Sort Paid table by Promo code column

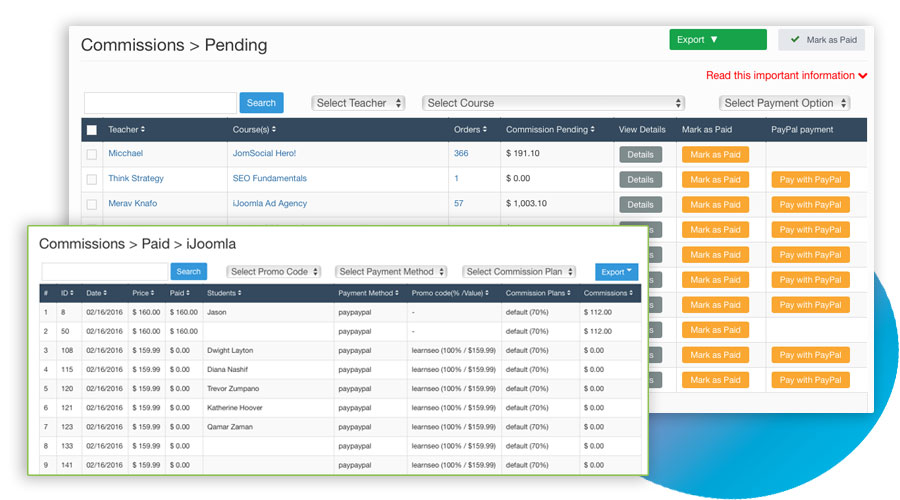pyautogui.click(x=450, y=293)
